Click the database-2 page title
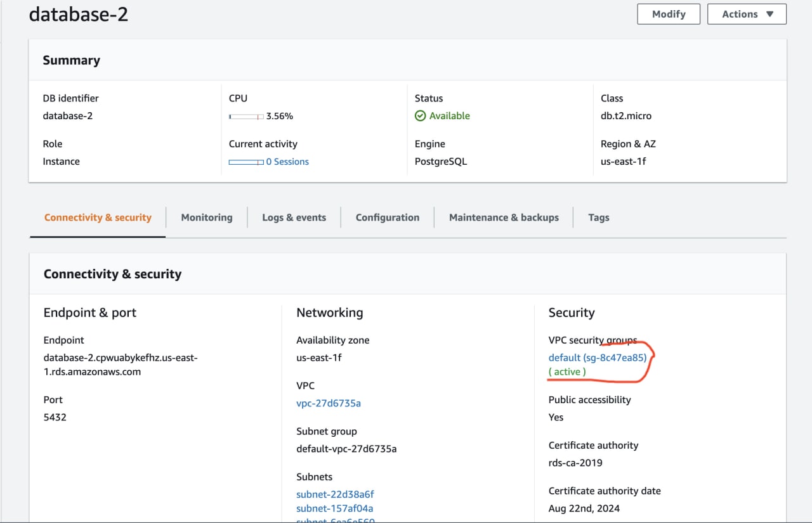 click(79, 14)
